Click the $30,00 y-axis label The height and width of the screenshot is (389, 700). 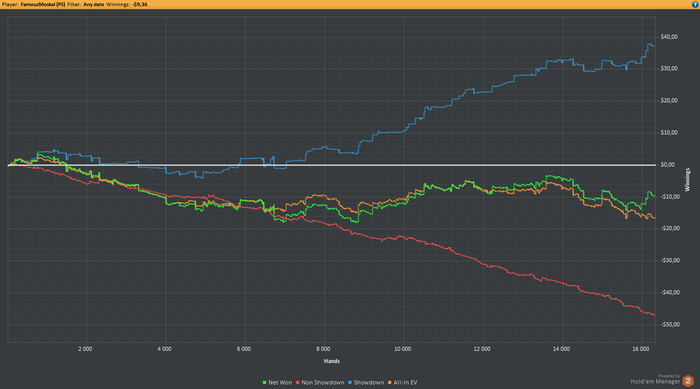669,69
